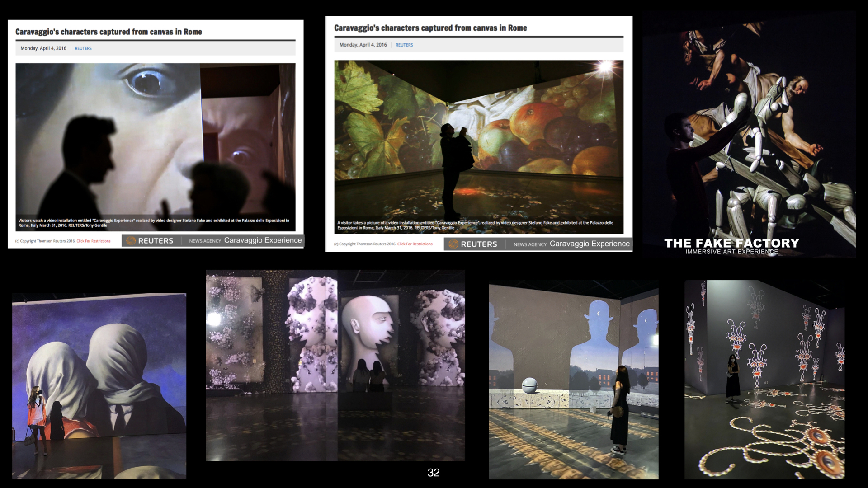Click 'Caravaggio Experience' label in right article
868x488 pixels.
pyautogui.click(x=590, y=244)
